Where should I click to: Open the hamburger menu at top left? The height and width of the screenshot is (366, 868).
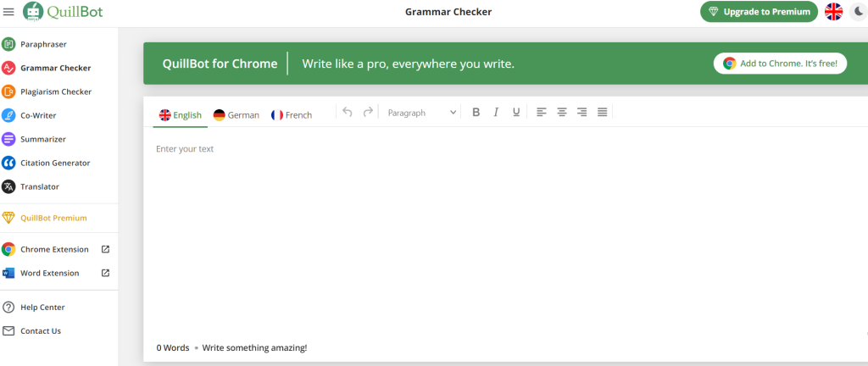tap(8, 12)
